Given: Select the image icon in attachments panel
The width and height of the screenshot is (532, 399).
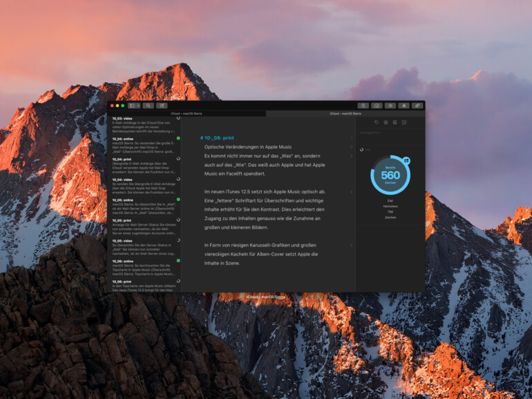Looking at the screenshot, I should tap(404, 122).
